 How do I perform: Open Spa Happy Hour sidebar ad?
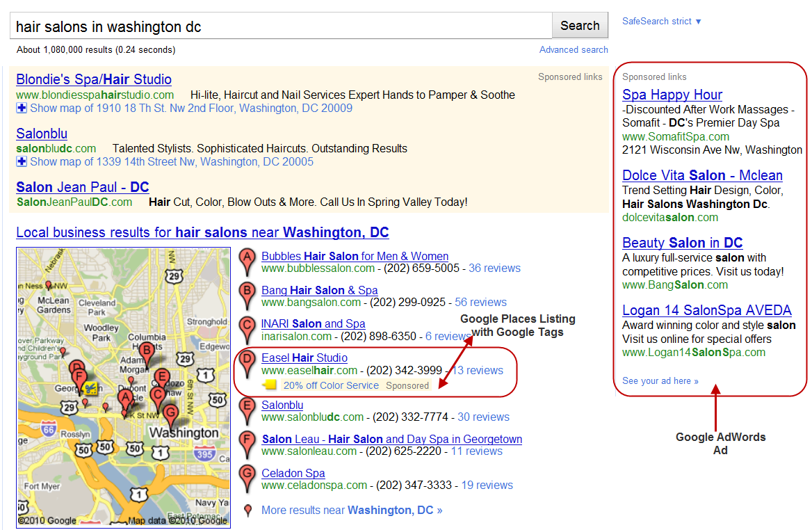click(x=672, y=95)
